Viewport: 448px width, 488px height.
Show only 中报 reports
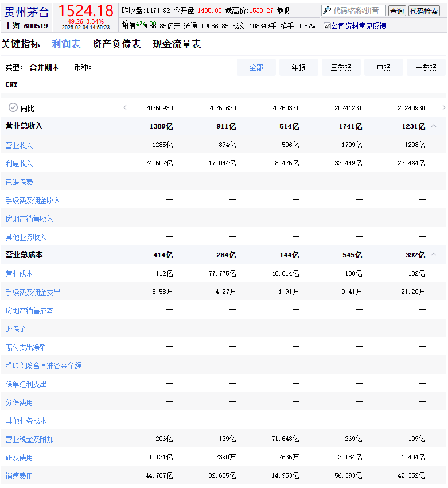383,67
